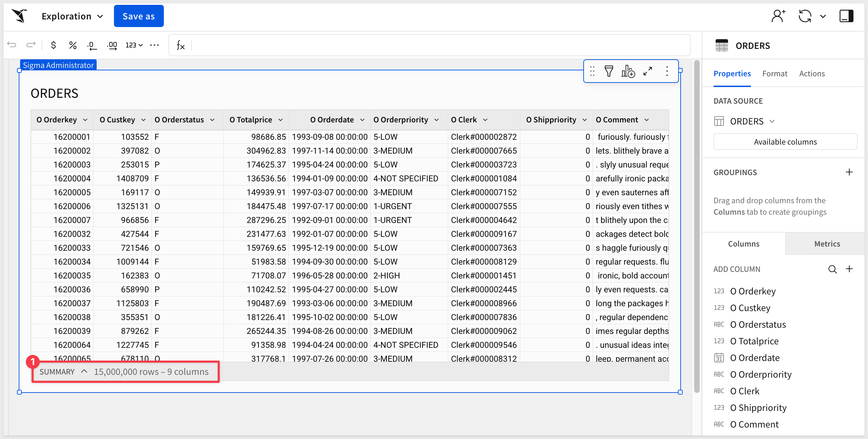Expand the ORDERS data source dropdown
The image size is (868, 439).
[x=772, y=121]
